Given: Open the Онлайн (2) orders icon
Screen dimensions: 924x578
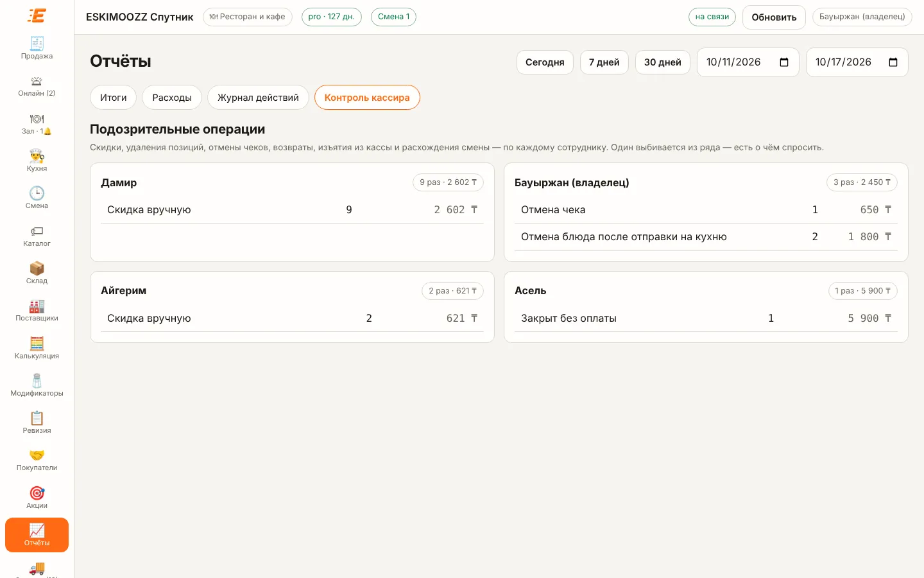Looking at the screenshot, I should (37, 81).
